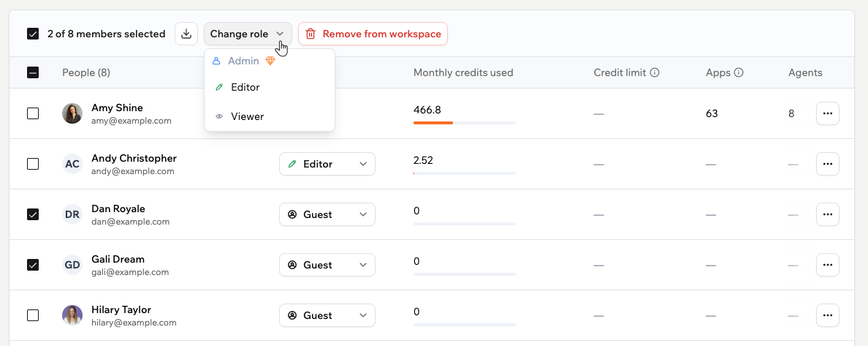Click Amy Shine's Apps count 63

click(712, 113)
